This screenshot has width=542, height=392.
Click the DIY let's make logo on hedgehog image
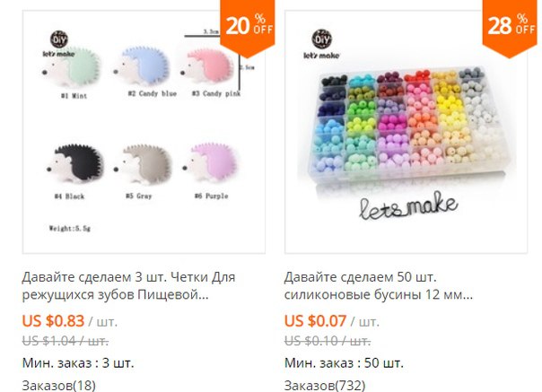[x=58, y=44]
